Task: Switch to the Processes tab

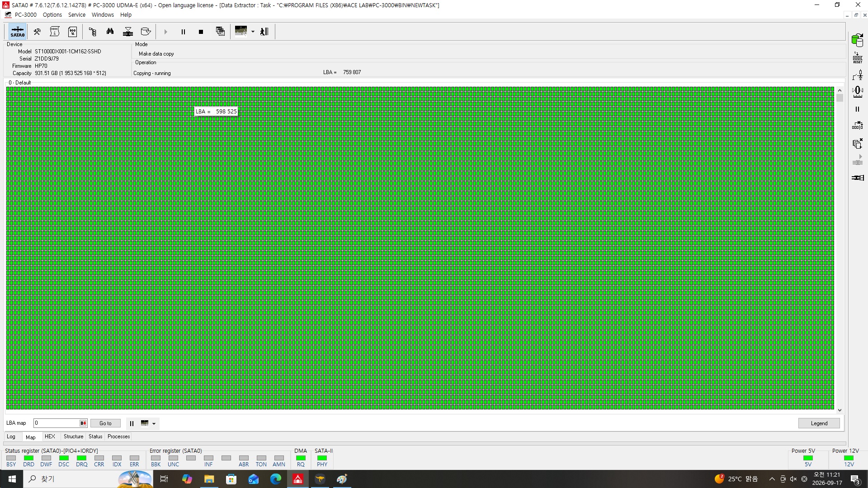Action: pyautogui.click(x=119, y=436)
